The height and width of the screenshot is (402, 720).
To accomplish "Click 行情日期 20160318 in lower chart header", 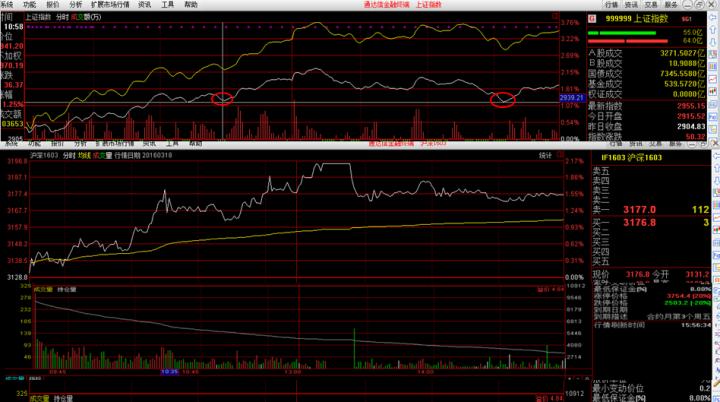I will coord(143,156).
